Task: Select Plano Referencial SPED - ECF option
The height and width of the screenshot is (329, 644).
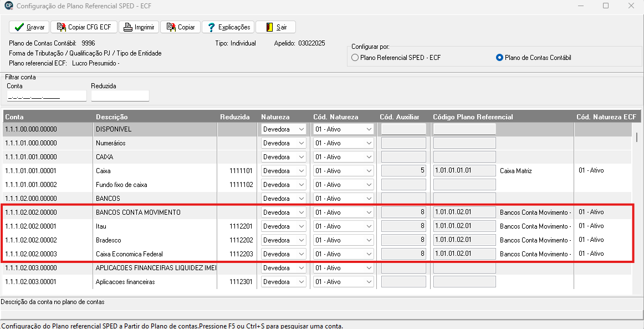Action: pyautogui.click(x=355, y=58)
